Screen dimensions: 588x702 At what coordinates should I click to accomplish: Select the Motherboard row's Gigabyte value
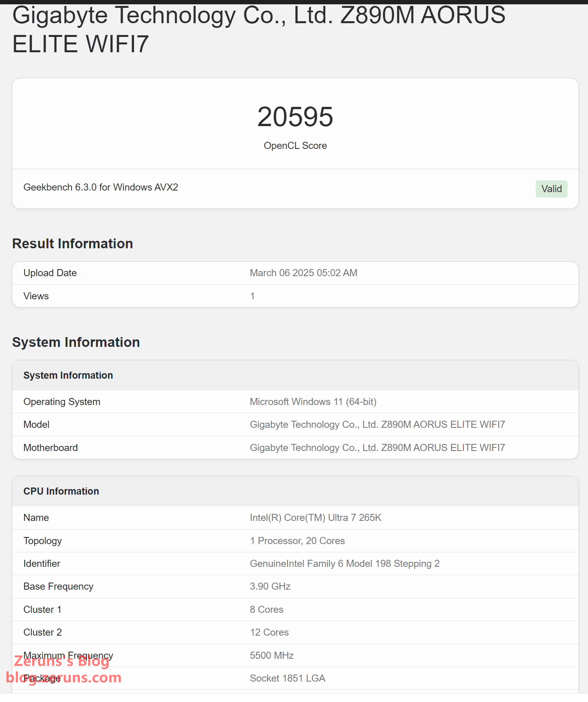pyautogui.click(x=377, y=448)
